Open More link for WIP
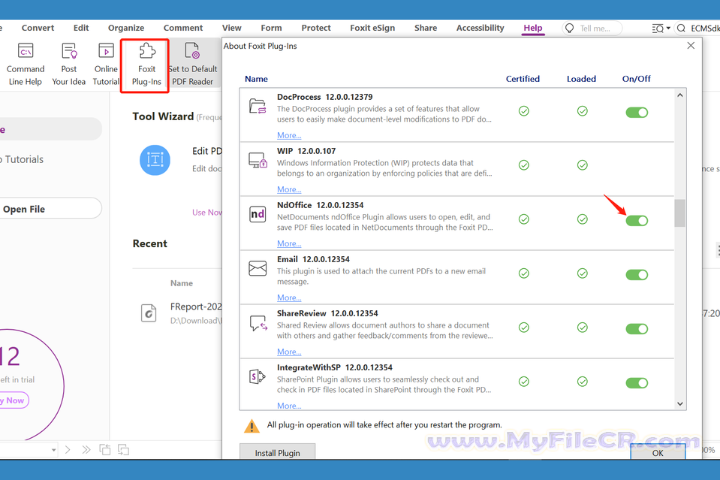Viewport: 720px width, 480px height. (x=289, y=189)
